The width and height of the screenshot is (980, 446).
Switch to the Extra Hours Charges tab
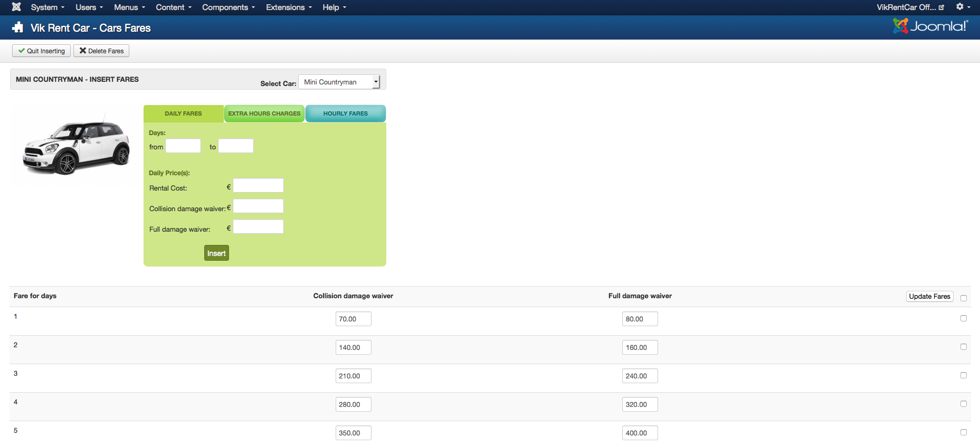coord(264,113)
